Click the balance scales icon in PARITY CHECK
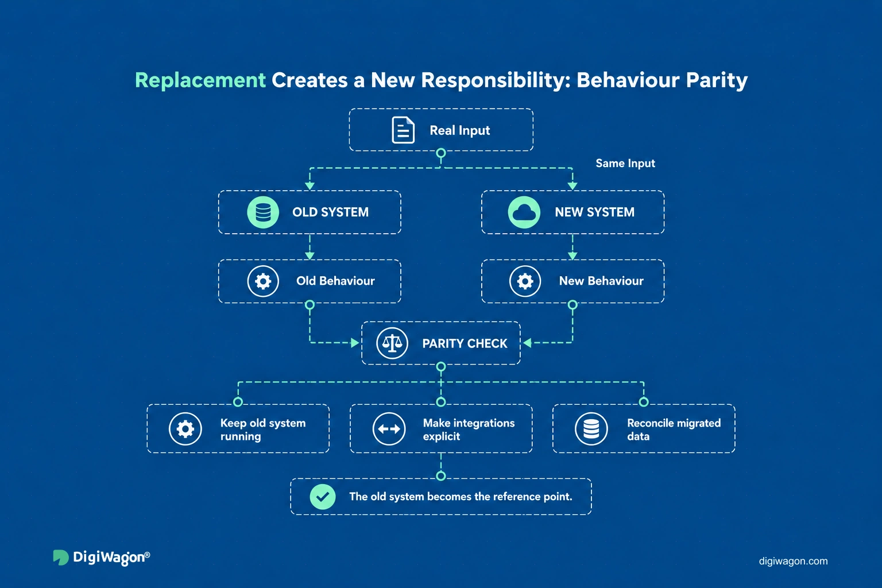The image size is (882, 588). [392, 343]
